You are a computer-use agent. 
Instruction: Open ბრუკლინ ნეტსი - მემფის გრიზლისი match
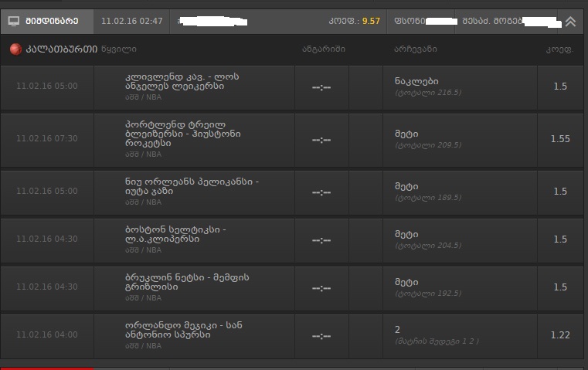pos(187,282)
